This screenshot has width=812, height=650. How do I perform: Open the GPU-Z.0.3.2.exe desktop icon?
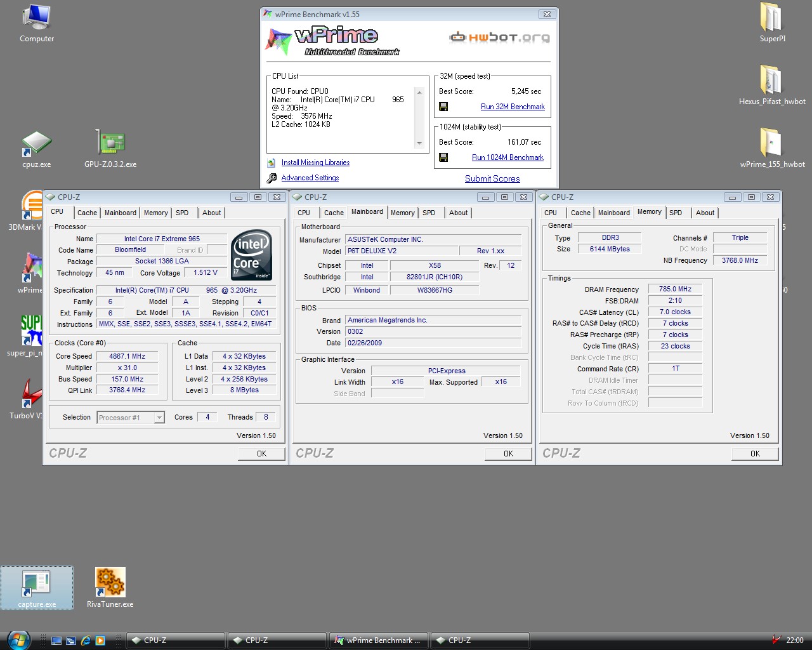click(x=110, y=150)
